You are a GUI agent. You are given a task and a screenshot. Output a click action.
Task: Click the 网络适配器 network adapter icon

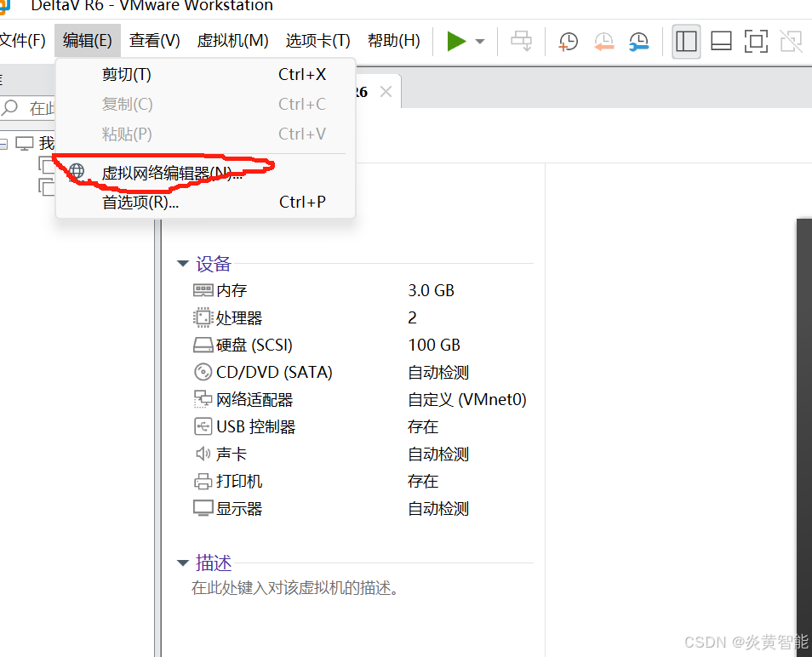coord(203,399)
